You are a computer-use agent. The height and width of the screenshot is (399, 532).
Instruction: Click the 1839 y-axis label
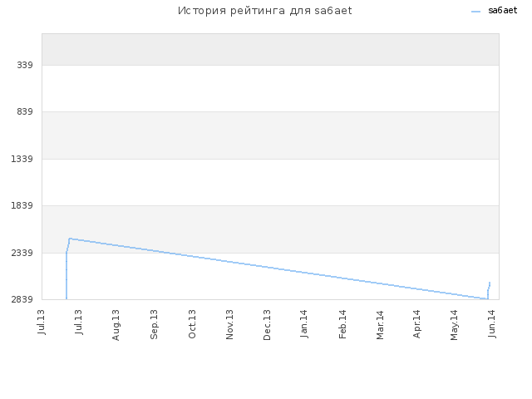tap(22, 205)
